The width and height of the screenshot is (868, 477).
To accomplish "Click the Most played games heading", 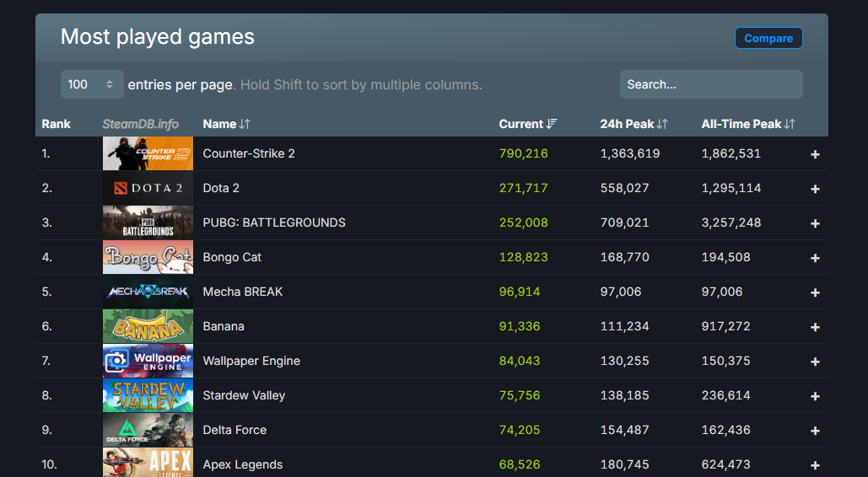I will point(157,37).
